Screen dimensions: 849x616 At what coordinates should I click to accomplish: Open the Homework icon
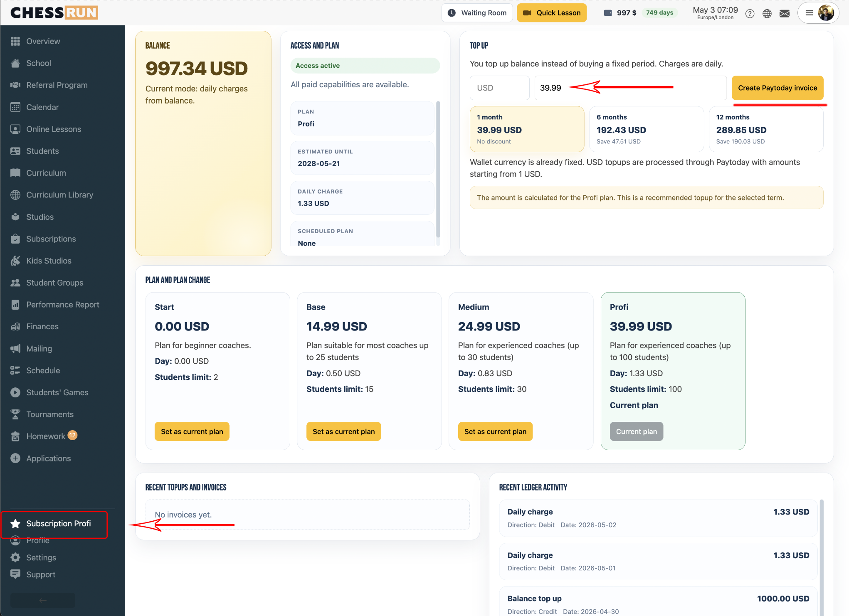pos(15,436)
